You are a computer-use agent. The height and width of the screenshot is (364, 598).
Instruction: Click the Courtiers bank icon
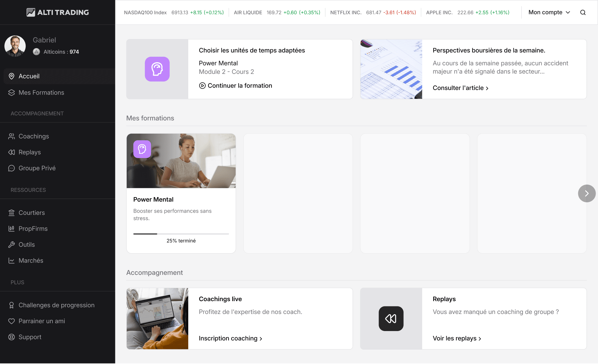point(12,213)
